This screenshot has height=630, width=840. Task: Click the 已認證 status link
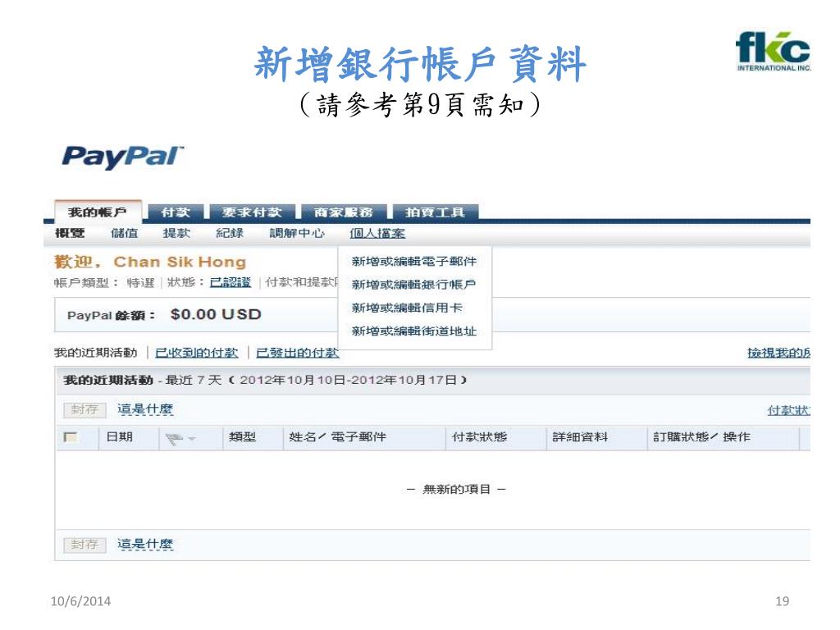point(231,282)
